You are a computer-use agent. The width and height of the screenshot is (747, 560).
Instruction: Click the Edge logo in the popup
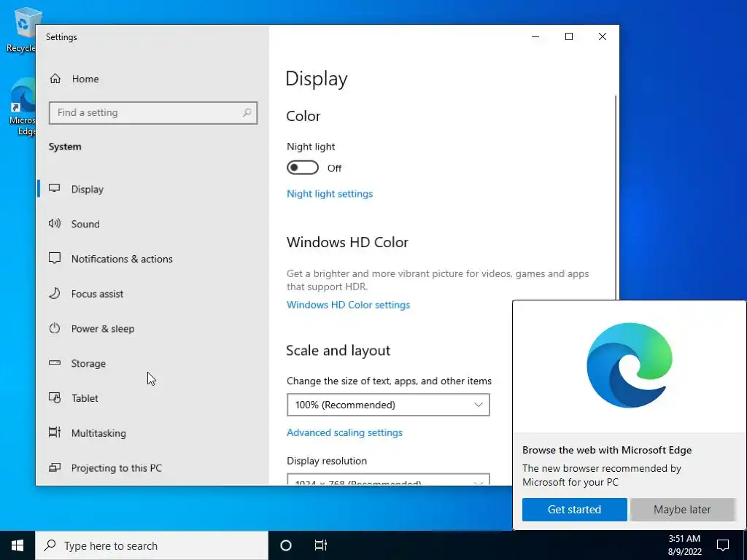point(630,365)
